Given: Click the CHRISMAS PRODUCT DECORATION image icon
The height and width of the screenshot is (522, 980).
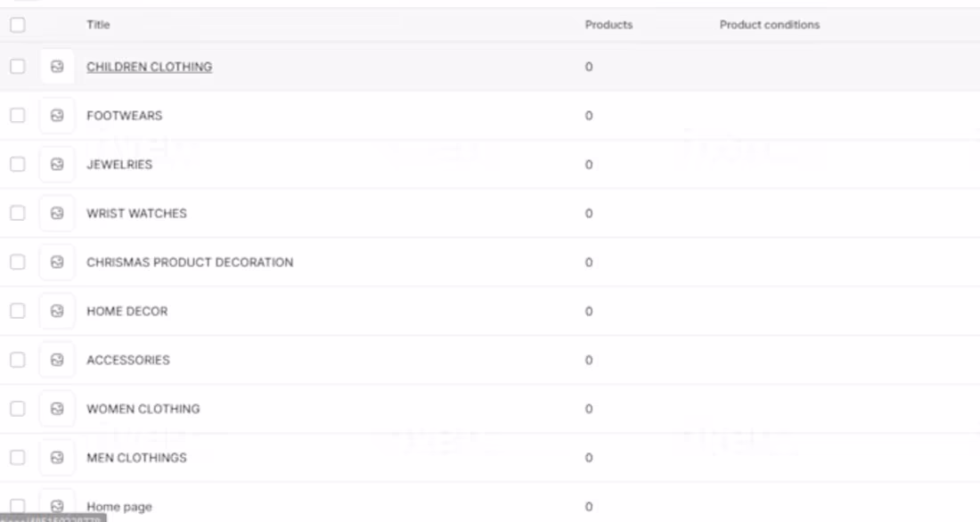Looking at the screenshot, I should (56, 262).
